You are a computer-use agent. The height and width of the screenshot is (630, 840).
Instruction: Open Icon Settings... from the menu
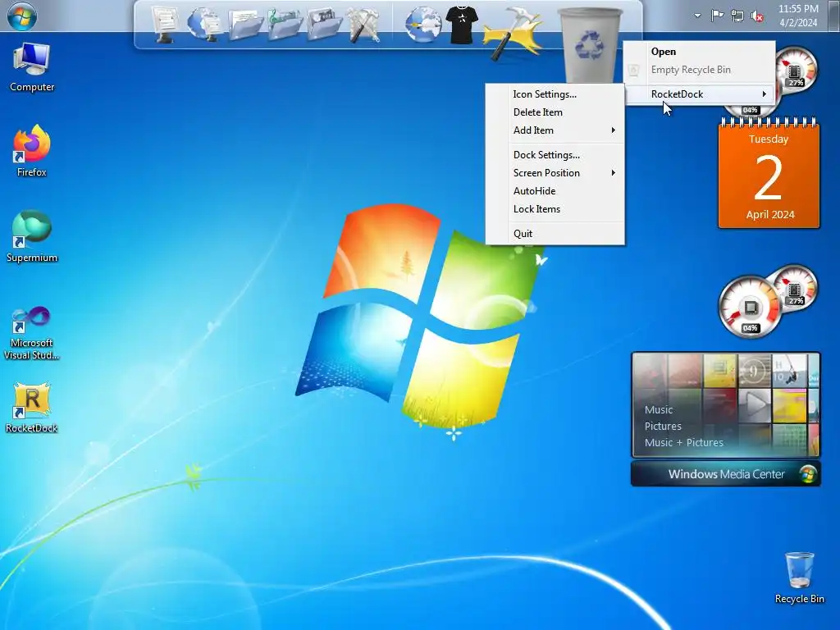(555, 94)
